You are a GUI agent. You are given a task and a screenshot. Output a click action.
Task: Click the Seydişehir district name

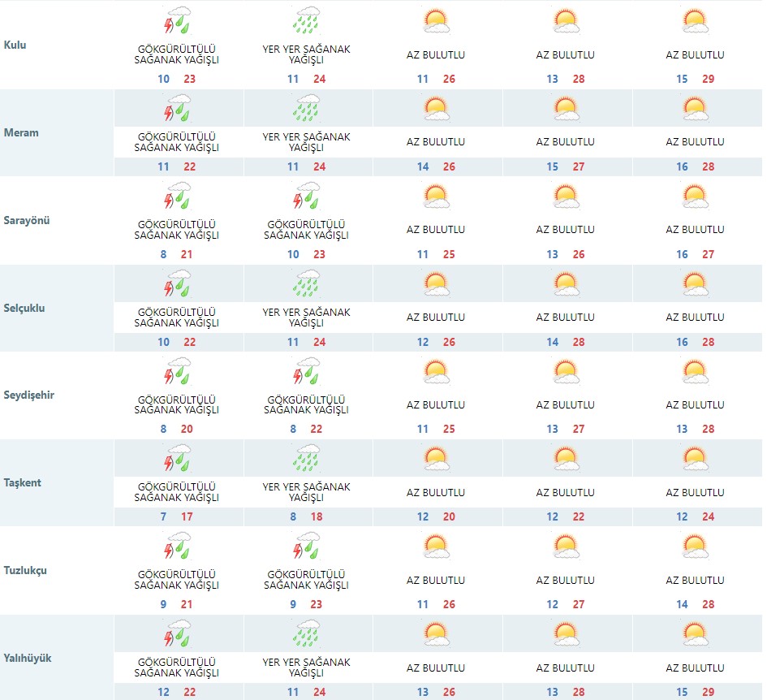coord(29,395)
